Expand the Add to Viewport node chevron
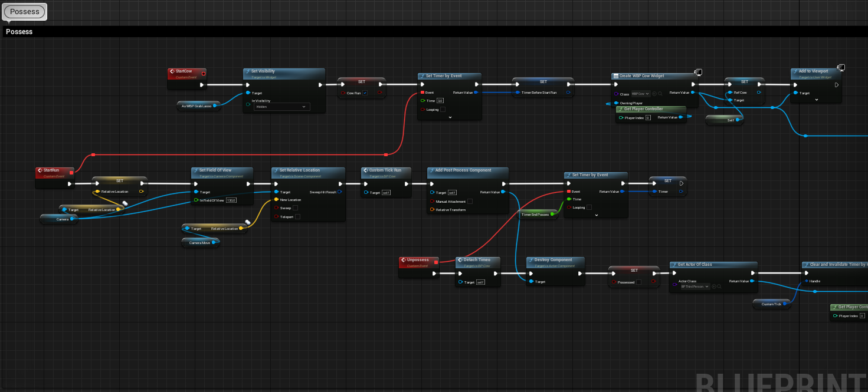 817,100
